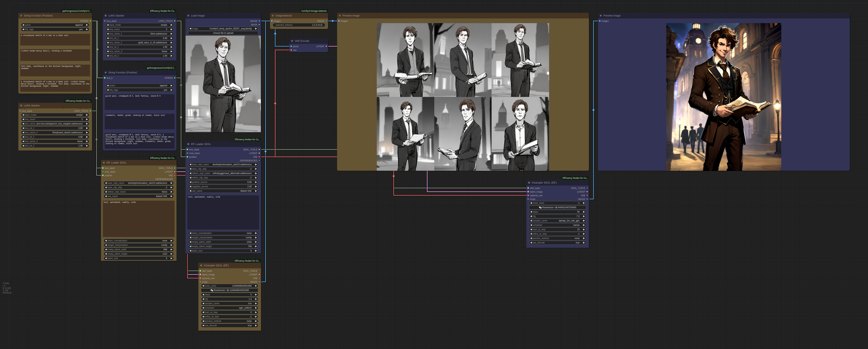Click Randomize button with seed 640401445750405
The width and height of the screenshot is (868, 349).
coord(557,207)
